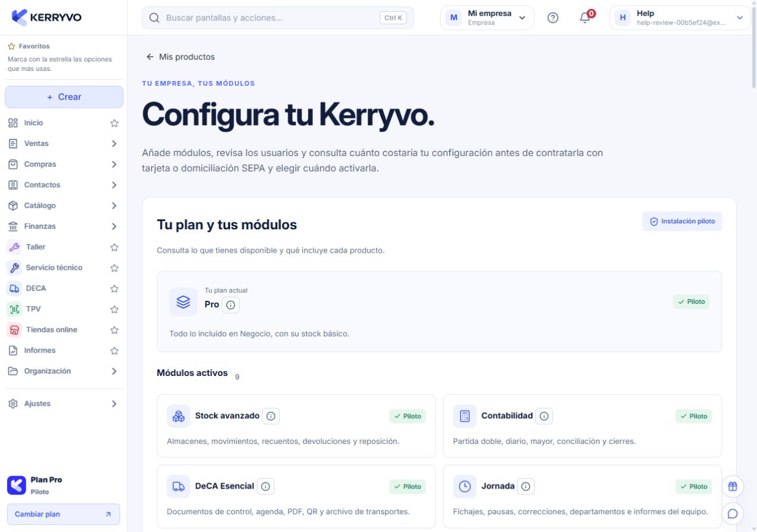Open DECA from the sidebar
This screenshot has width=757, height=532.
pyautogui.click(x=36, y=288)
